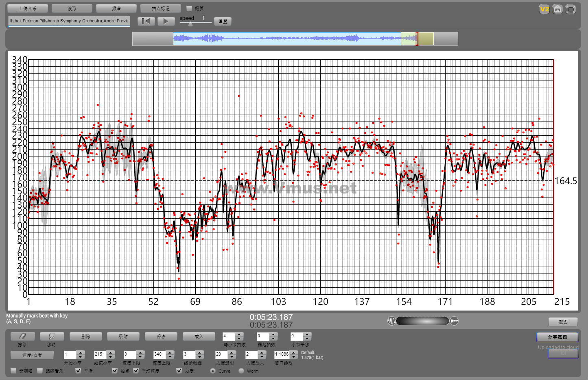588x380 pixels.
Task: Click the V2 version icon
Action: (x=544, y=9)
